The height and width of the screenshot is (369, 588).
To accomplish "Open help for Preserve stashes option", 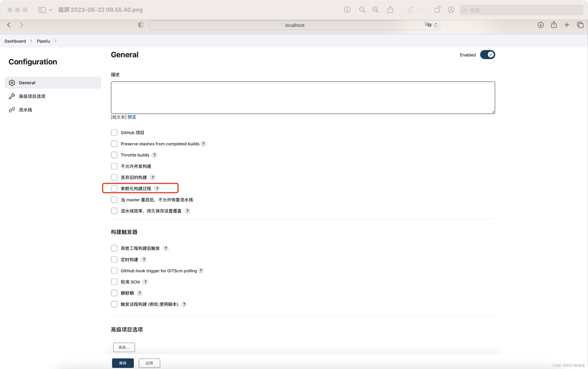I will (x=203, y=144).
